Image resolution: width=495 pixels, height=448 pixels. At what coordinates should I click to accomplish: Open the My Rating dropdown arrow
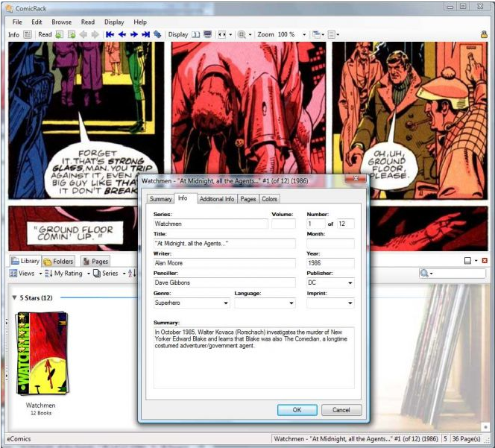point(89,274)
